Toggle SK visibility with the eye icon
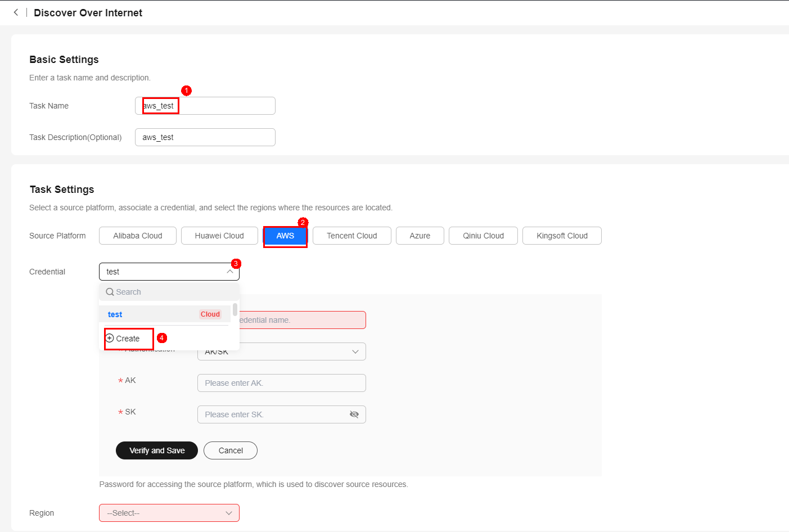This screenshot has height=532, width=789. pos(354,414)
